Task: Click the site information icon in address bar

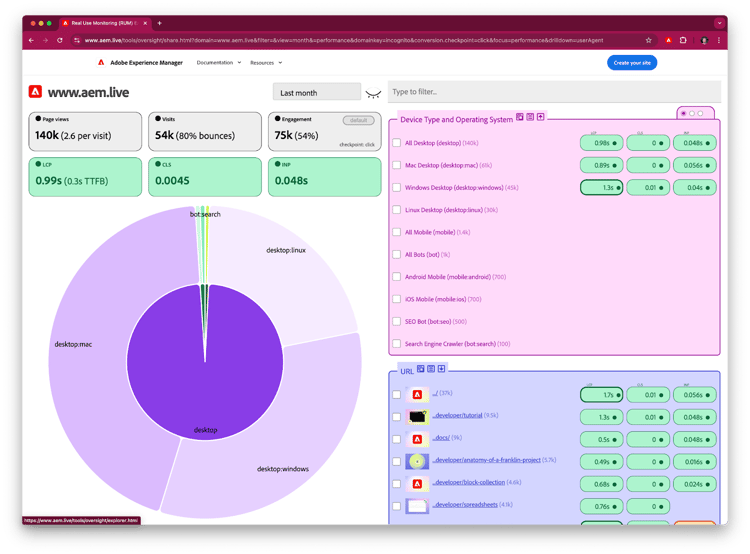Action: (77, 40)
